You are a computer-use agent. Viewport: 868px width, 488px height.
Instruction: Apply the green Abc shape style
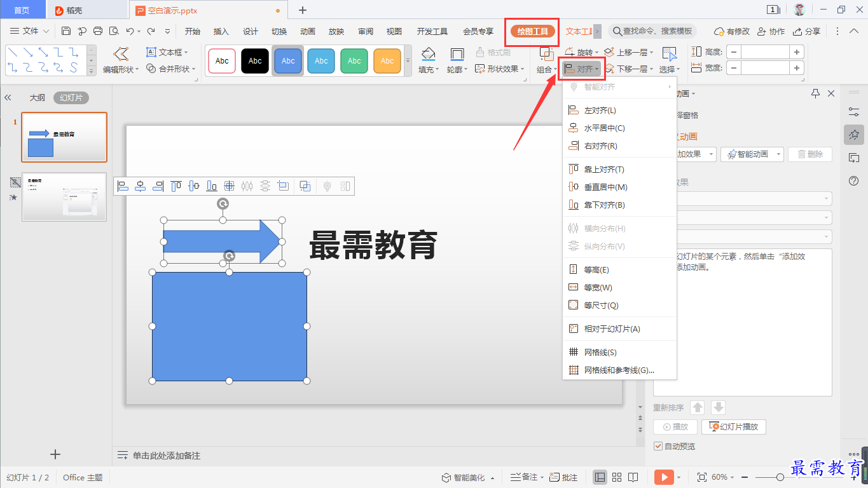(x=354, y=61)
